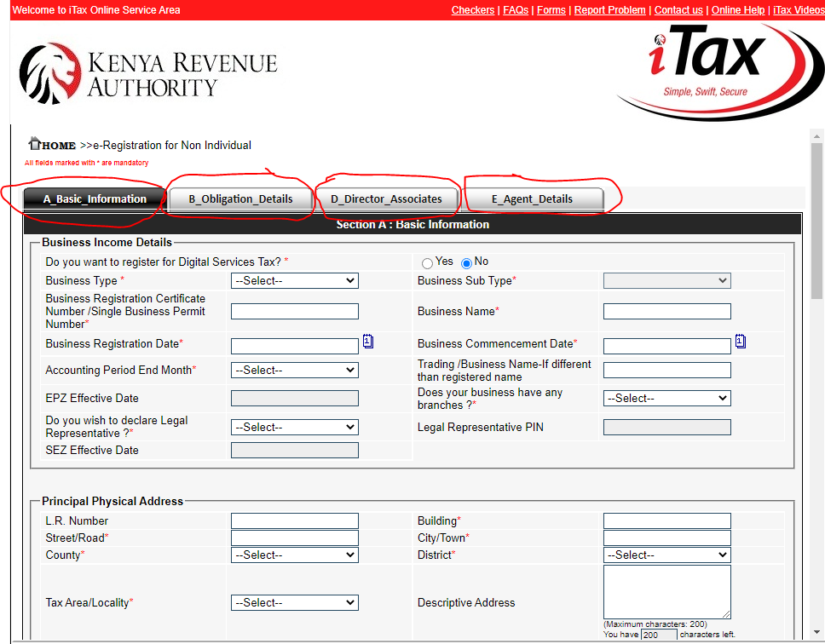This screenshot has height=644, width=825.
Task: Open the business branches dropdown
Action: 666,398
